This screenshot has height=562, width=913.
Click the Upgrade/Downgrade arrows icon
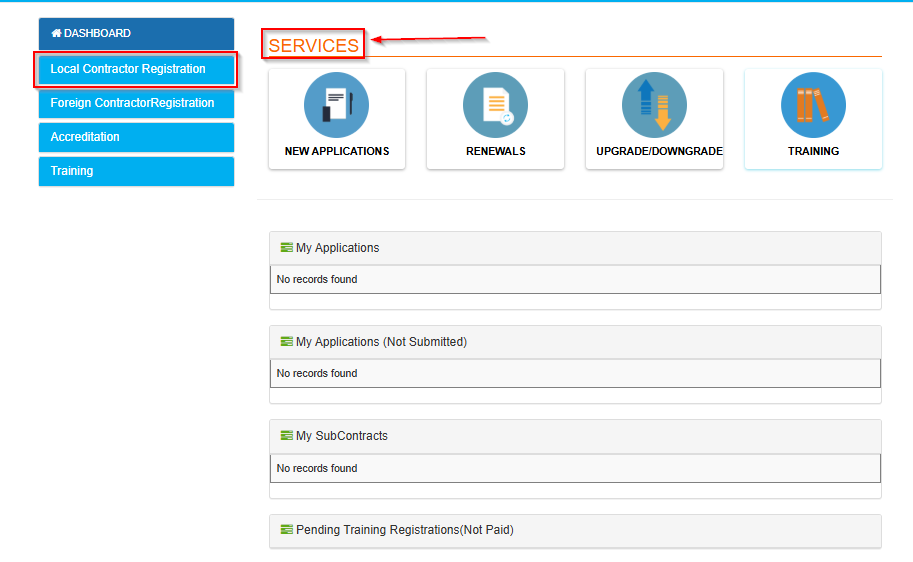[654, 105]
